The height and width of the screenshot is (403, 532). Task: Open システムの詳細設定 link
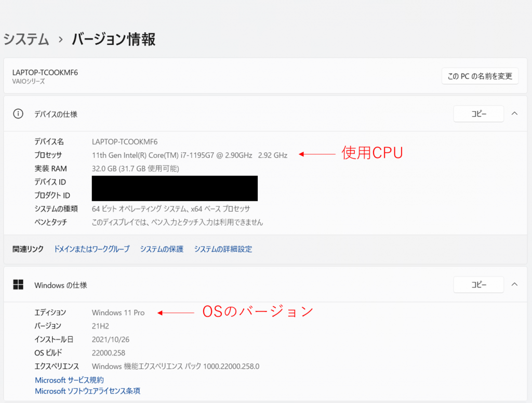point(223,249)
